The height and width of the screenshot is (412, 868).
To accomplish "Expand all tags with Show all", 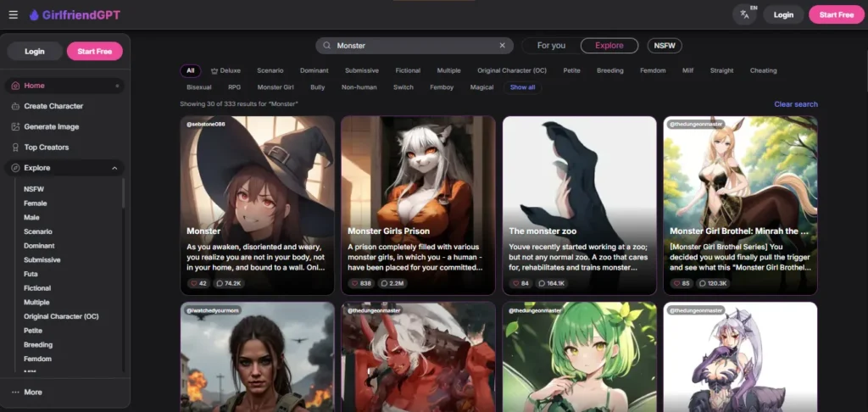I will [x=522, y=87].
